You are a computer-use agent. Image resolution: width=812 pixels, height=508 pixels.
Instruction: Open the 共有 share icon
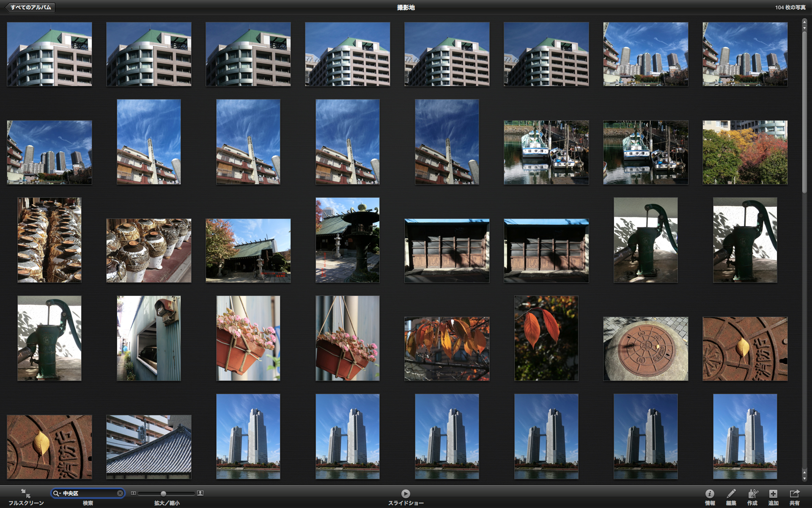pos(794,494)
